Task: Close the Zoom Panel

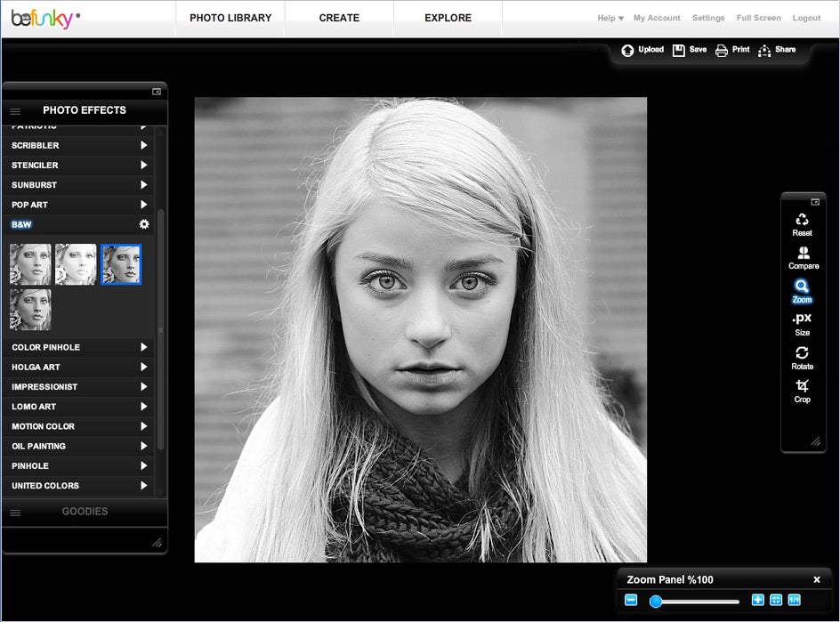Action: coord(817,580)
